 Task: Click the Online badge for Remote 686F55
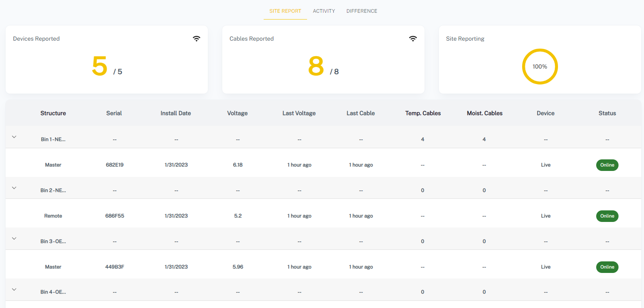pos(607,216)
